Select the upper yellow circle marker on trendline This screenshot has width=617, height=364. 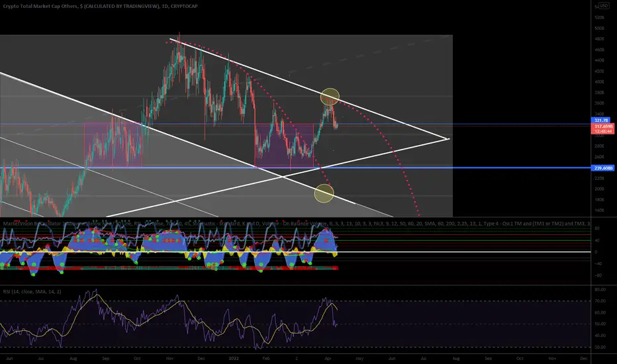click(x=330, y=97)
